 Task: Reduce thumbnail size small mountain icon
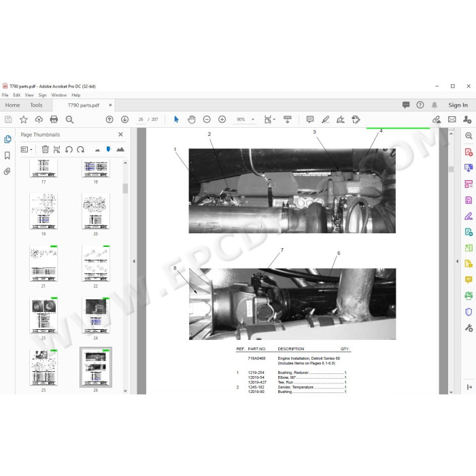point(97,150)
